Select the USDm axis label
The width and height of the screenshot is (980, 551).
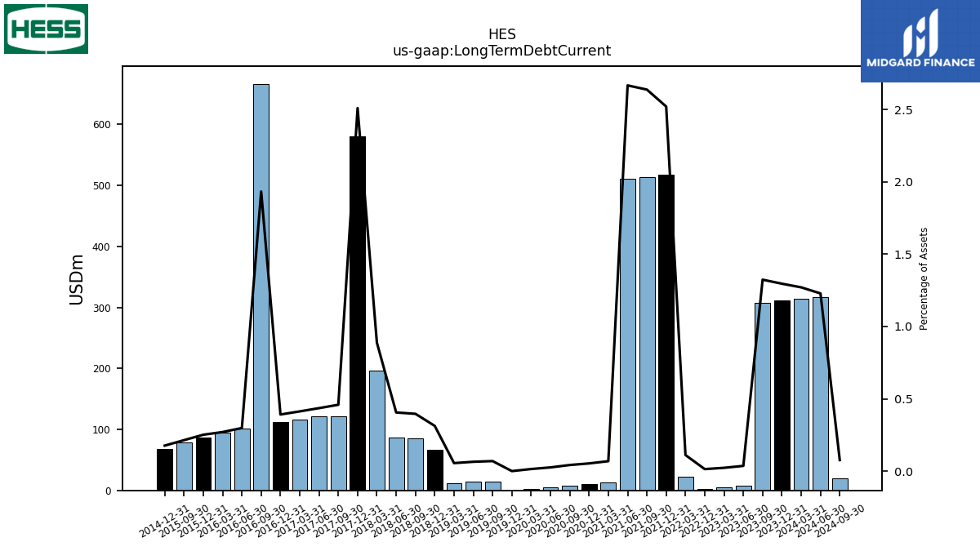pyautogui.click(x=77, y=279)
